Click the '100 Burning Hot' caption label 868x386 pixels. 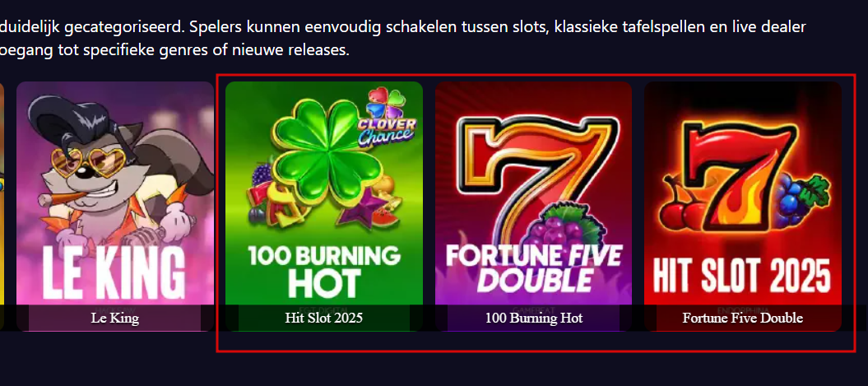534,318
